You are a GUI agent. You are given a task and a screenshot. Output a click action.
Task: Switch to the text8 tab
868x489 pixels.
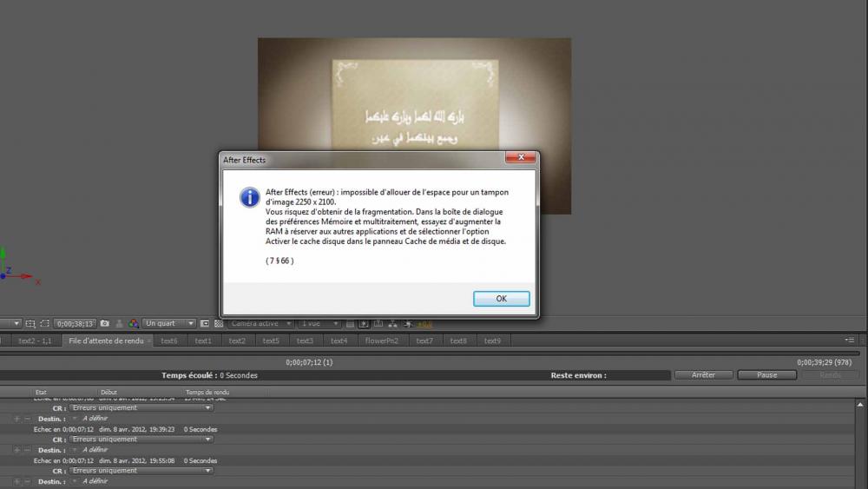pyautogui.click(x=458, y=340)
